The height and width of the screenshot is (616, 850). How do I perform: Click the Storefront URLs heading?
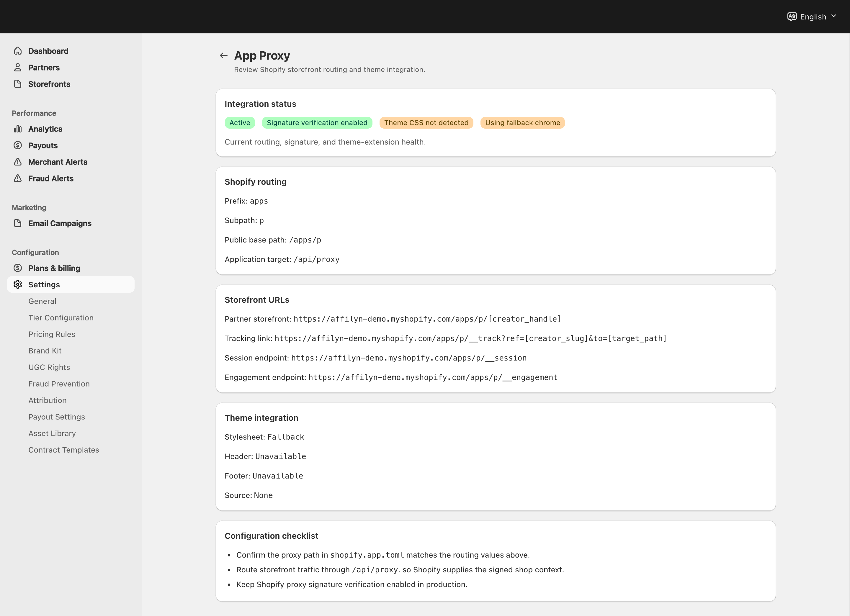(257, 300)
